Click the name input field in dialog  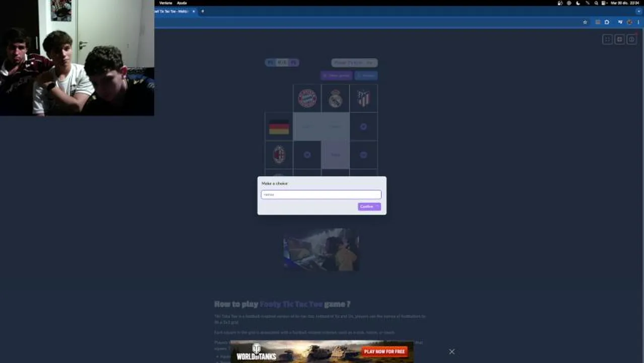[321, 195]
